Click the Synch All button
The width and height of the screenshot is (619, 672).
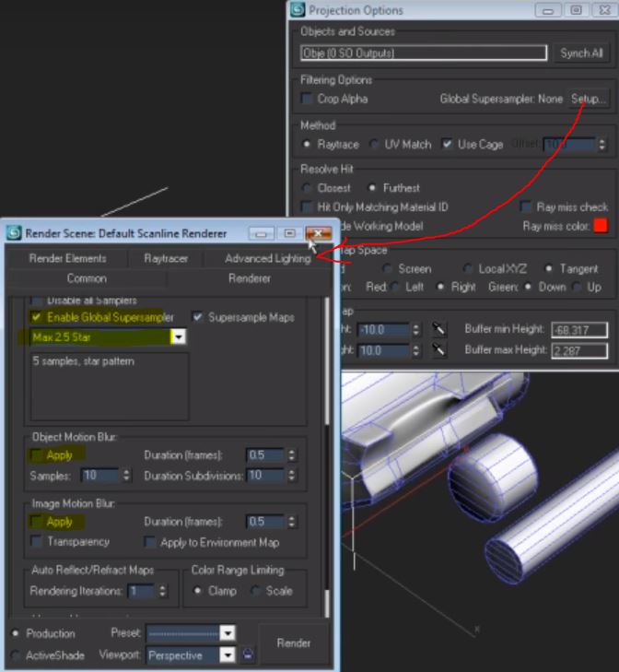581,53
